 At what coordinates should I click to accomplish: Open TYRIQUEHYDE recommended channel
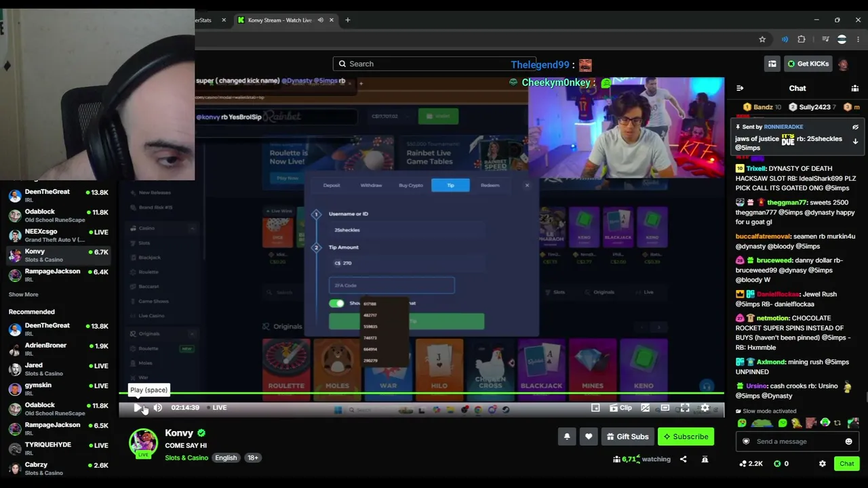pyautogui.click(x=58, y=448)
